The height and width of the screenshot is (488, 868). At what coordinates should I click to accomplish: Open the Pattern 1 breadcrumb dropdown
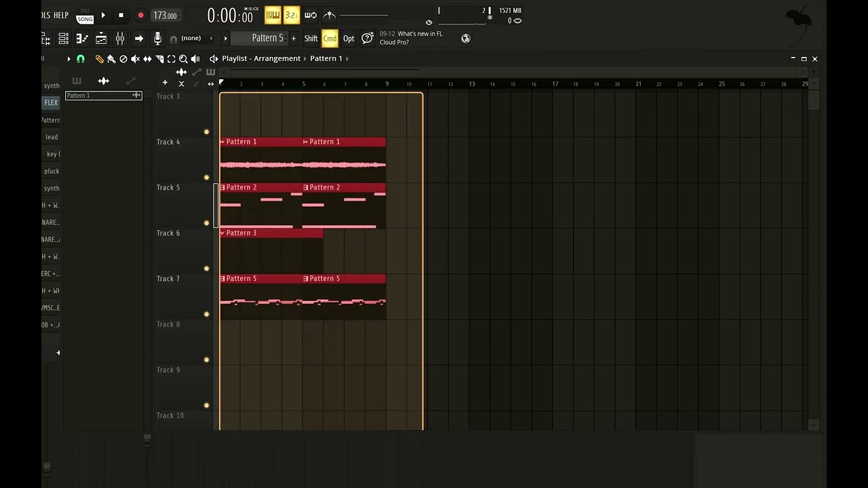point(330,58)
